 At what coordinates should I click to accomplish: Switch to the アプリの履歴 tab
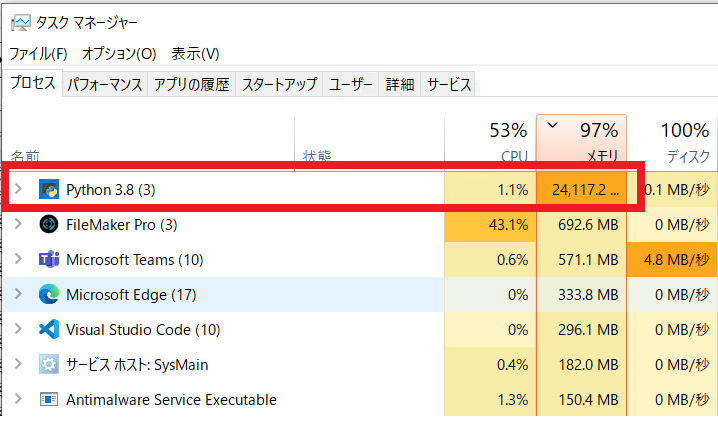[191, 84]
